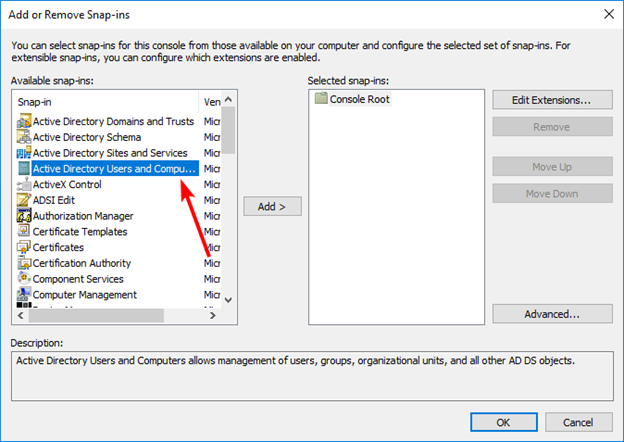This screenshot has height=442, width=624.
Task: Select the Certification Authority icon
Action: pos(24,263)
